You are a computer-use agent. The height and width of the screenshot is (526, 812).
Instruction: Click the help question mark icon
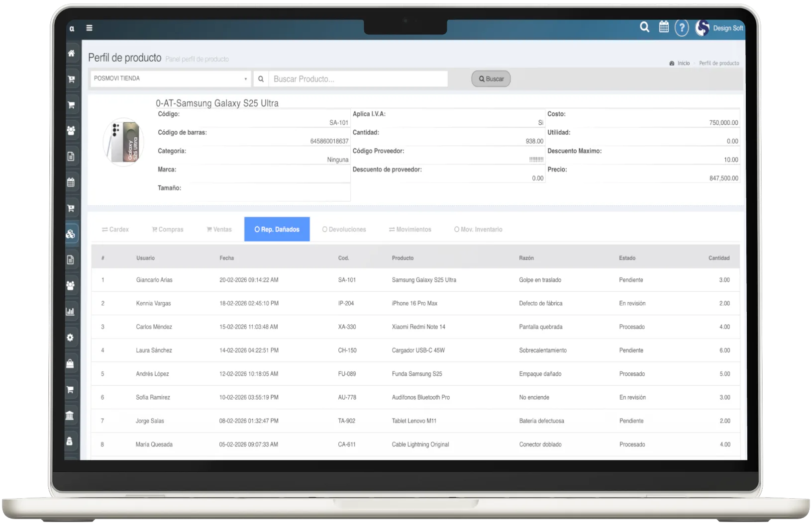pos(682,28)
